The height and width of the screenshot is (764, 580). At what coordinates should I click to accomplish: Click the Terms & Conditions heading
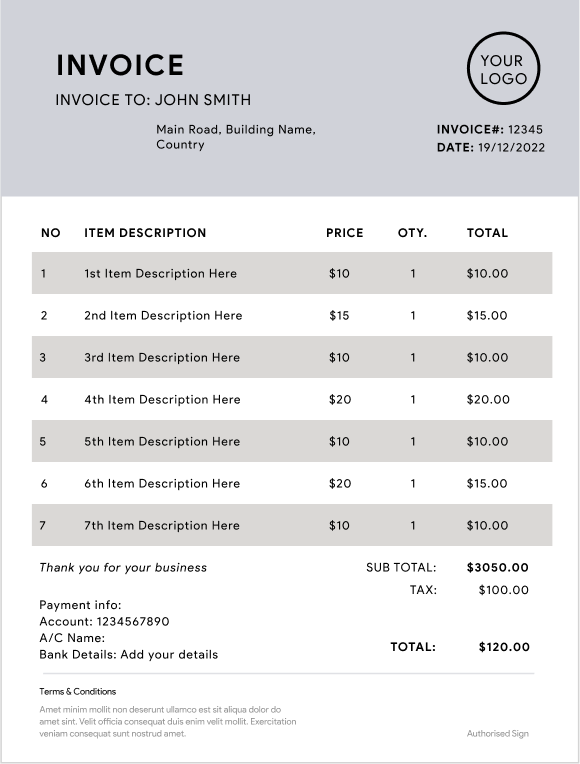(77, 691)
